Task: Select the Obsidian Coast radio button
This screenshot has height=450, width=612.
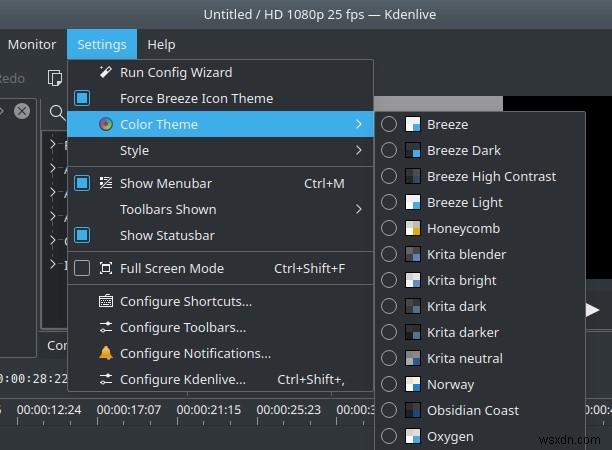Action: (389, 410)
